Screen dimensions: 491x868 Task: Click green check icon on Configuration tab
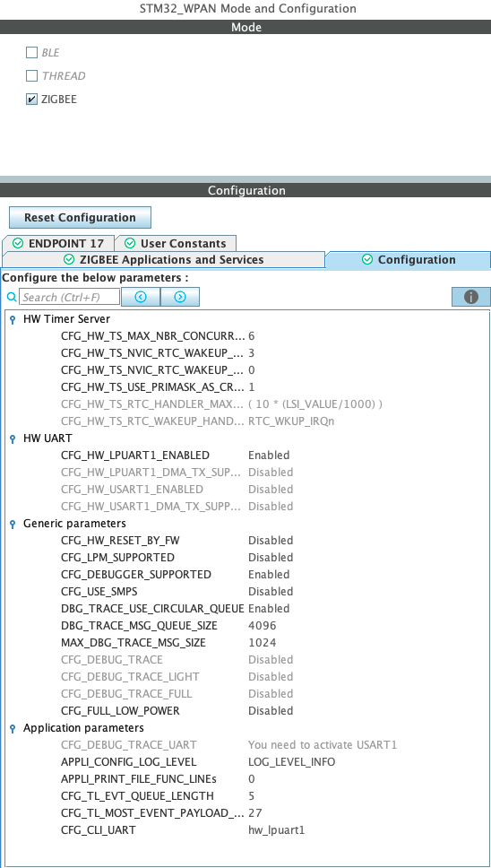point(367,260)
